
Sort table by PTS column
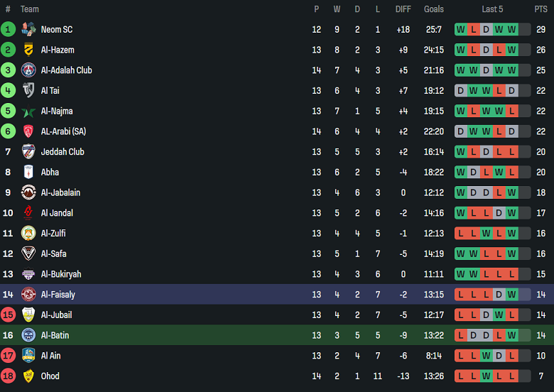click(x=541, y=9)
